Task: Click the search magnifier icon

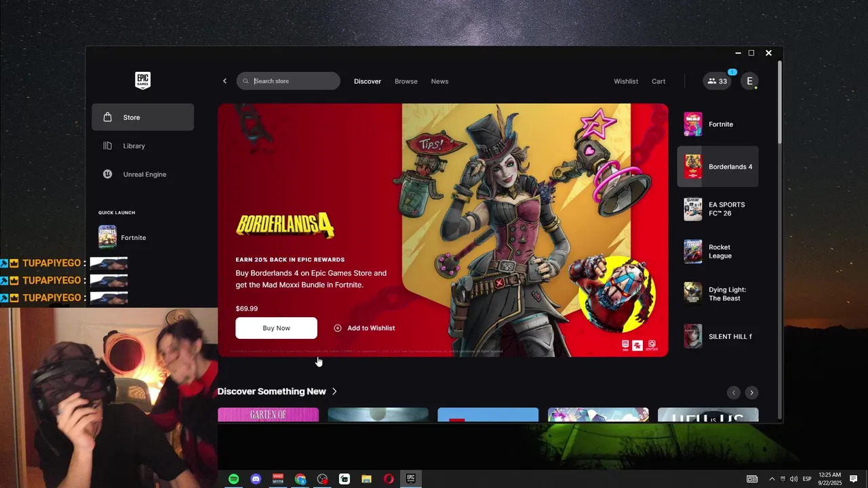Action: [246, 81]
